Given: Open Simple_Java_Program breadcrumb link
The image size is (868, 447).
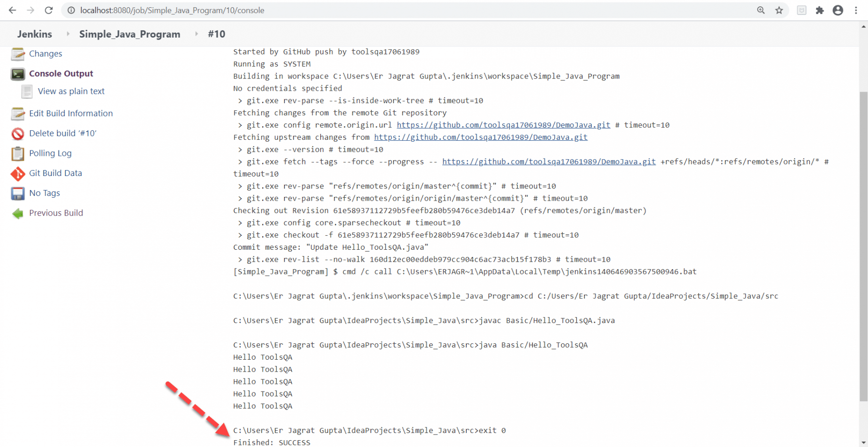Looking at the screenshot, I should [x=130, y=34].
